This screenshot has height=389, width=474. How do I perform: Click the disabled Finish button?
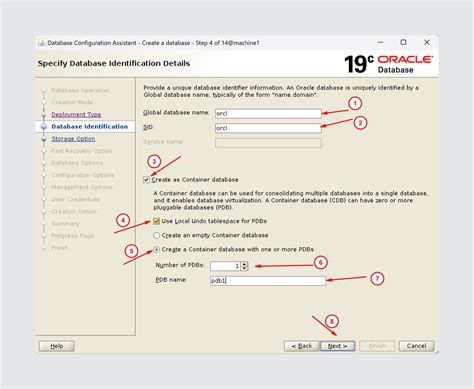point(377,346)
